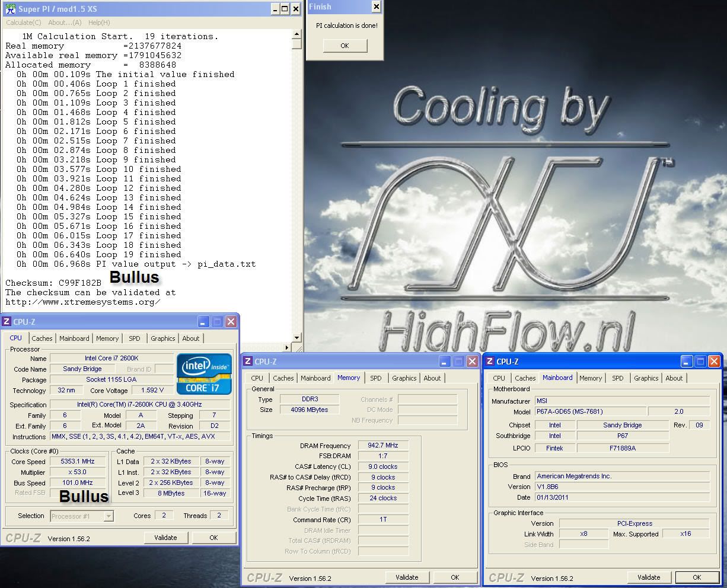Click the title icon of the CPU-Z Mainboard-tab window
The image size is (727, 588).
click(490, 362)
